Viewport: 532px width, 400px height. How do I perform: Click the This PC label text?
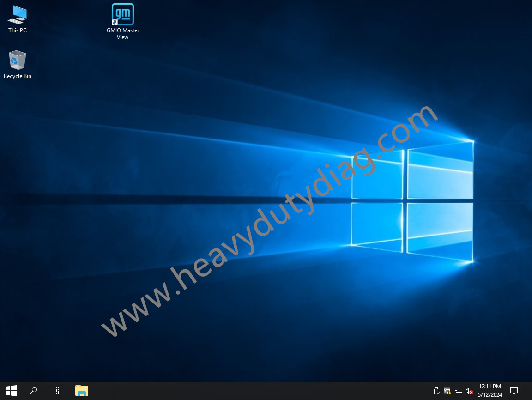(18, 30)
